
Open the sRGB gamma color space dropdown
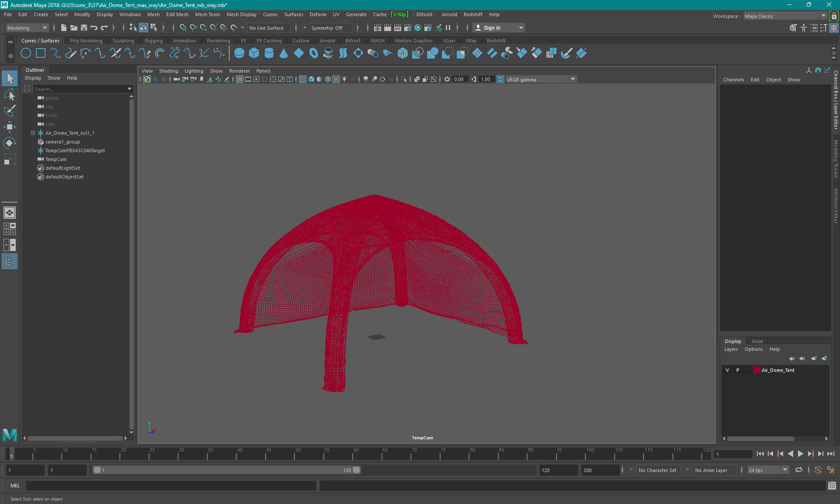[572, 79]
